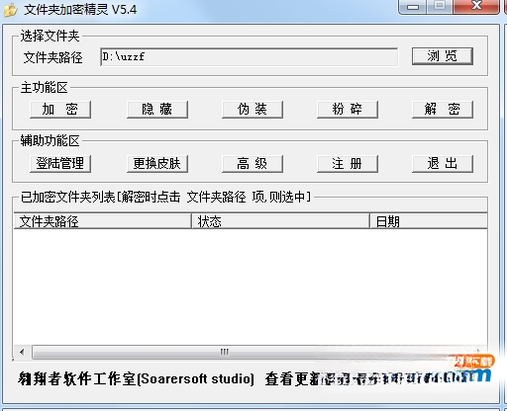Click the 伪装 disguise button
This screenshot has width=507, height=411.
point(252,109)
